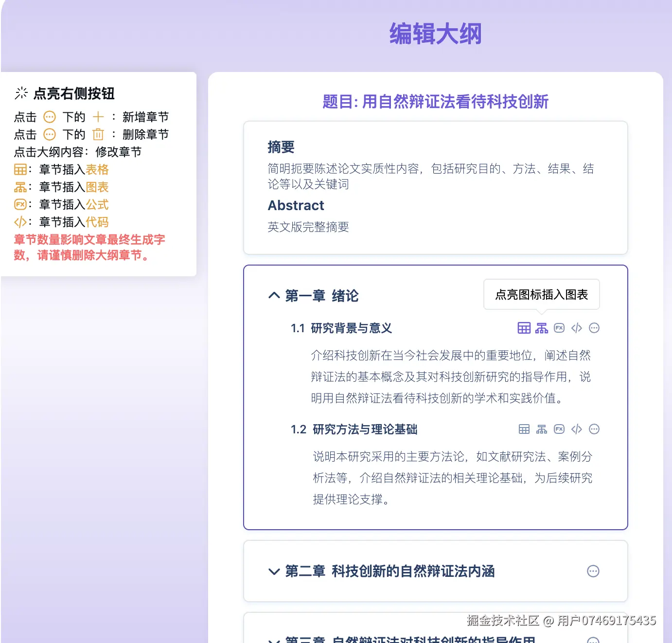Expand the 第二章 chapter section
The width and height of the screenshot is (672, 643).
(274, 572)
